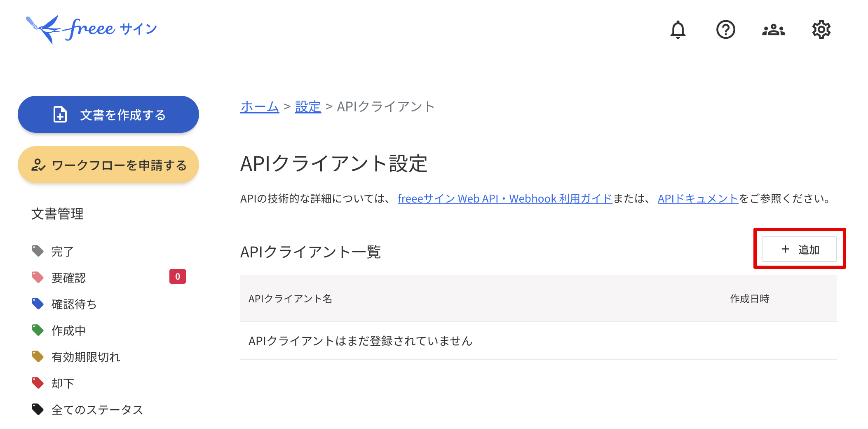The height and width of the screenshot is (429, 868).
Task: Open the Web API・Webhook 利用ガイド link
Action: click(505, 199)
